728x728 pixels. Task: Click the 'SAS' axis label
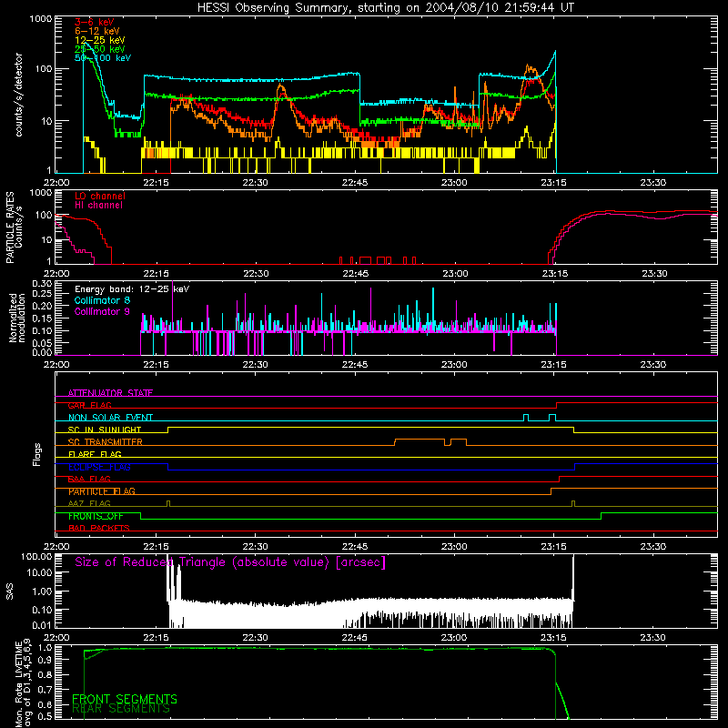tap(10, 591)
